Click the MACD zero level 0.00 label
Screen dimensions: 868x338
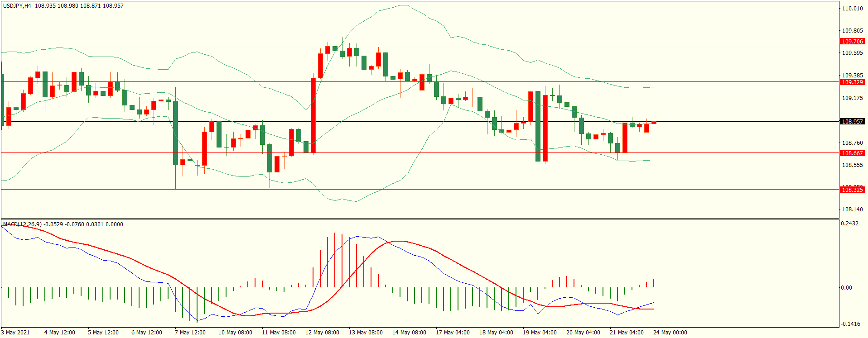coord(846,288)
